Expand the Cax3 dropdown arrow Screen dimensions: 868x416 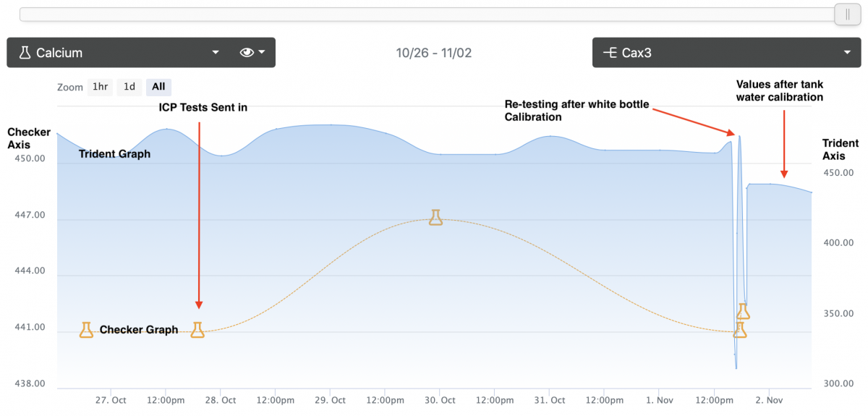point(847,53)
